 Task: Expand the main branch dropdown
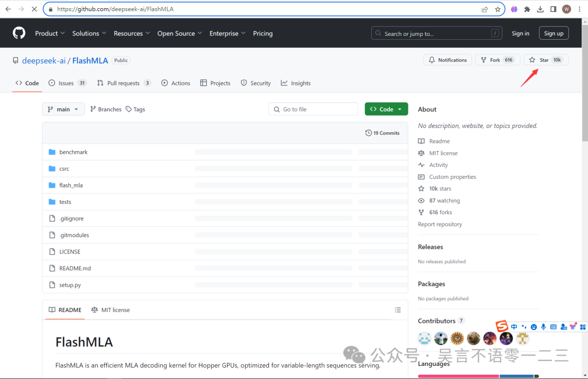coord(63,109)
